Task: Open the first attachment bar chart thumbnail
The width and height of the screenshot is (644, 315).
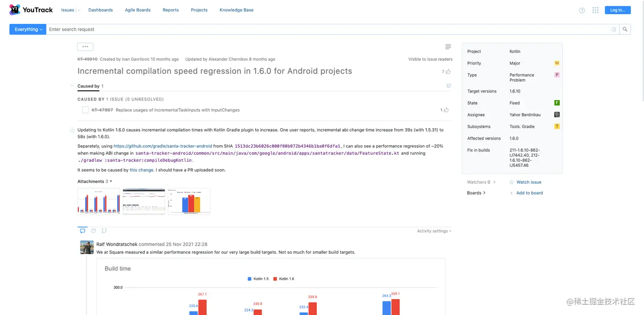Action: (99, 201)
